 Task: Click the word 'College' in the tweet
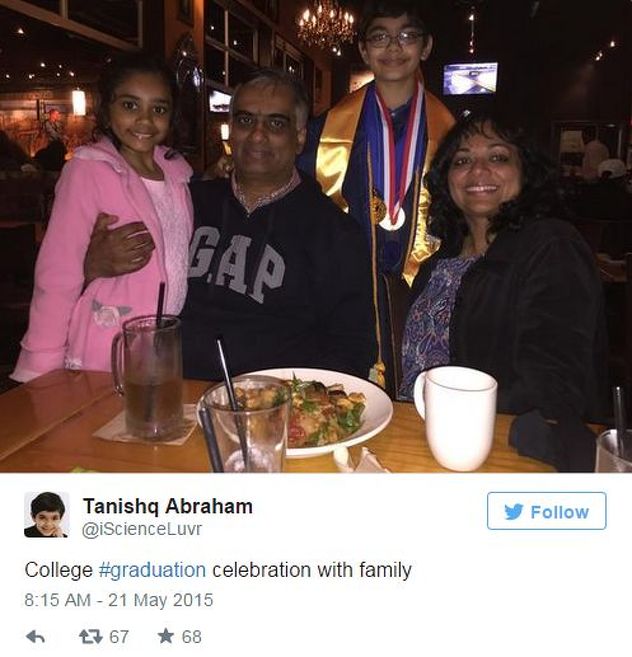tap(59, 570)
